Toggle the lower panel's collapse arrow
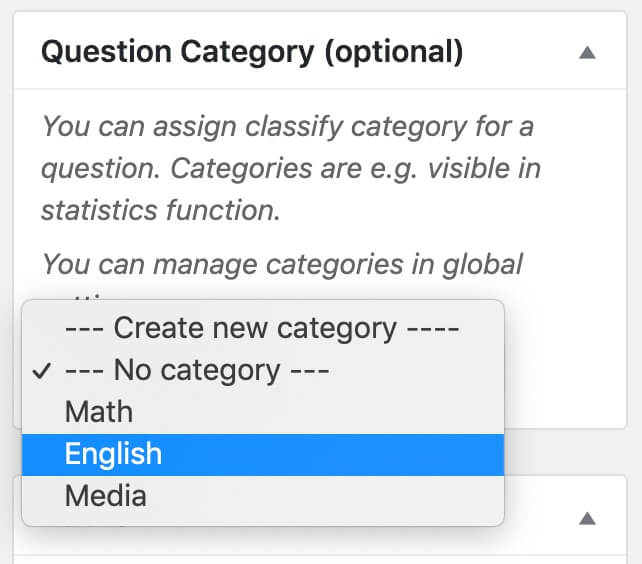642x564 pixels. 588,518
